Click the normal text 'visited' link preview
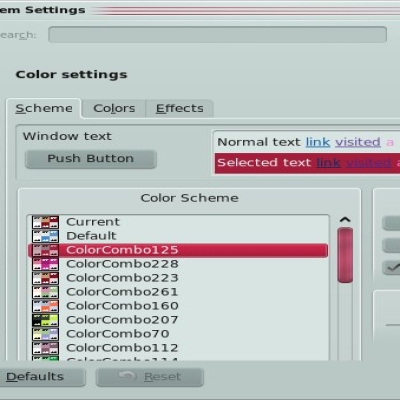 (358, 142)
